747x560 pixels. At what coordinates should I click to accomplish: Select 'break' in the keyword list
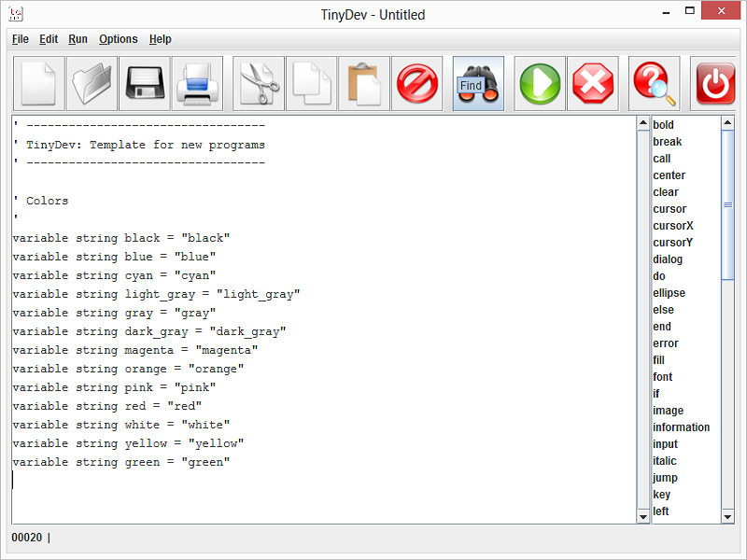point(667,142)
